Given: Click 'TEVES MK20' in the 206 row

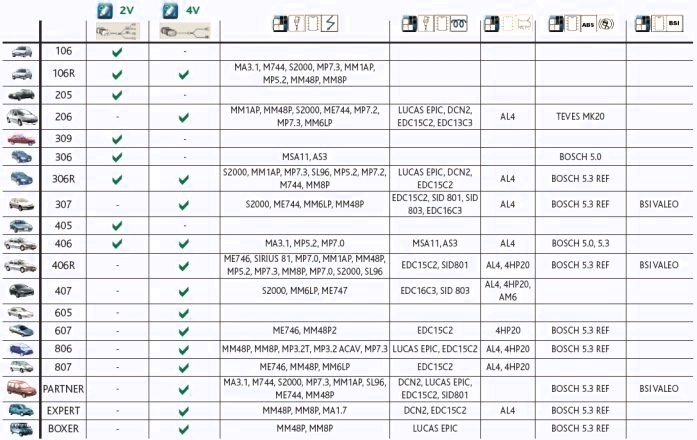Looking at the screenshot, I should pyautogui.click(x=580, y=116).
